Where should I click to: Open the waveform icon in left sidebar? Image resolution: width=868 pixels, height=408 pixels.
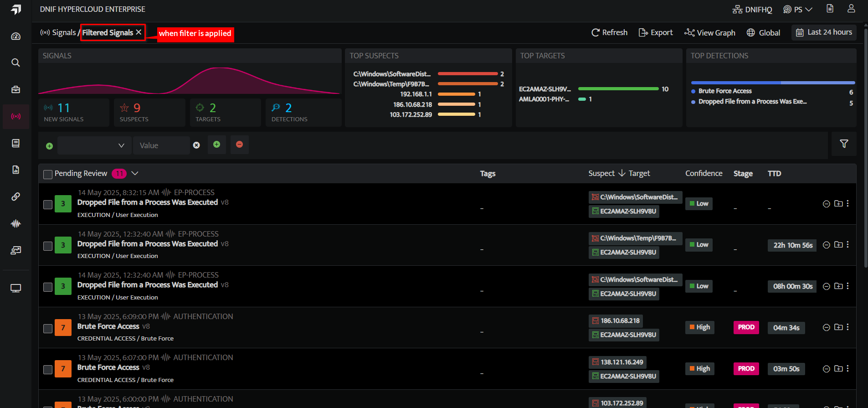click(x=16, y=223)
